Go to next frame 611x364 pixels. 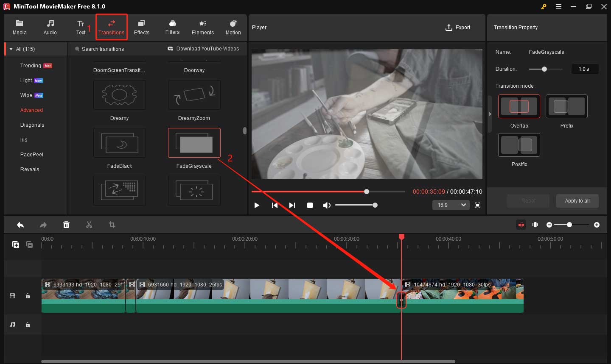(292, 205)
